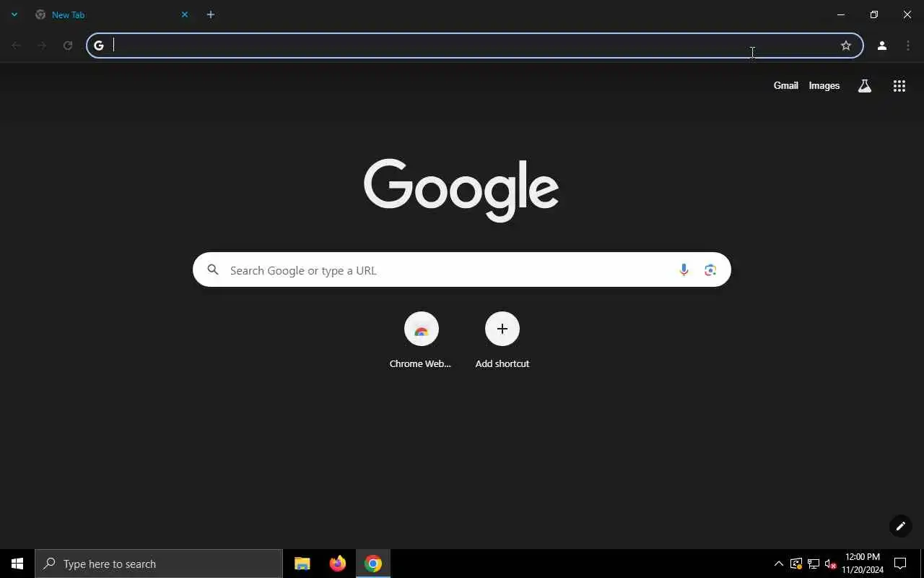The height and width of the screenshot is (578, 924).
Task: Start voice search with the microphone icon
Action: 684,269
